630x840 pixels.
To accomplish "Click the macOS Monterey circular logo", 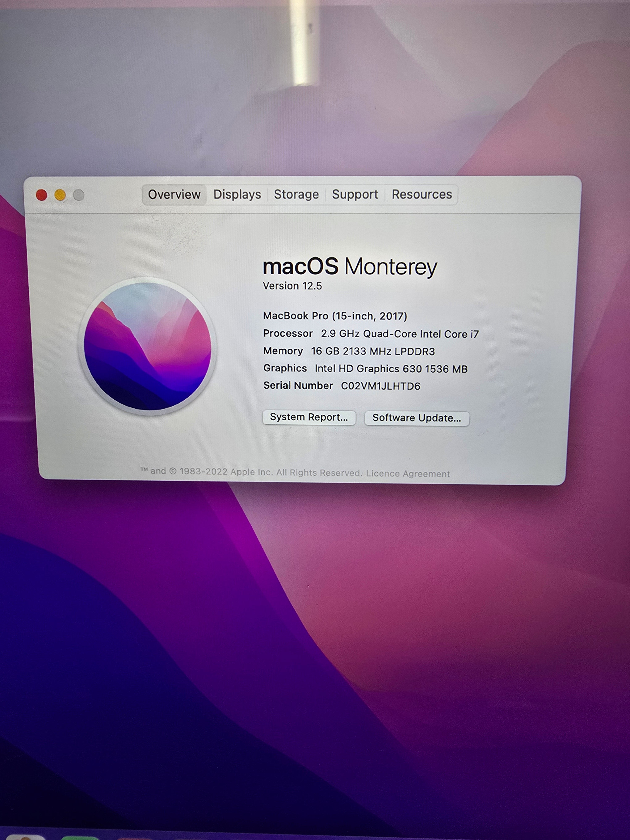I will (148, 346).
